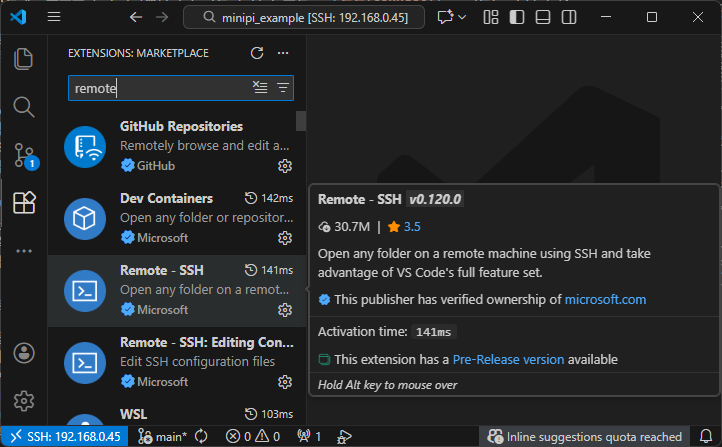This screenshot has height=447, width=722.
Task: Refresh the extensions marketplace list
Action: point(257,53)
